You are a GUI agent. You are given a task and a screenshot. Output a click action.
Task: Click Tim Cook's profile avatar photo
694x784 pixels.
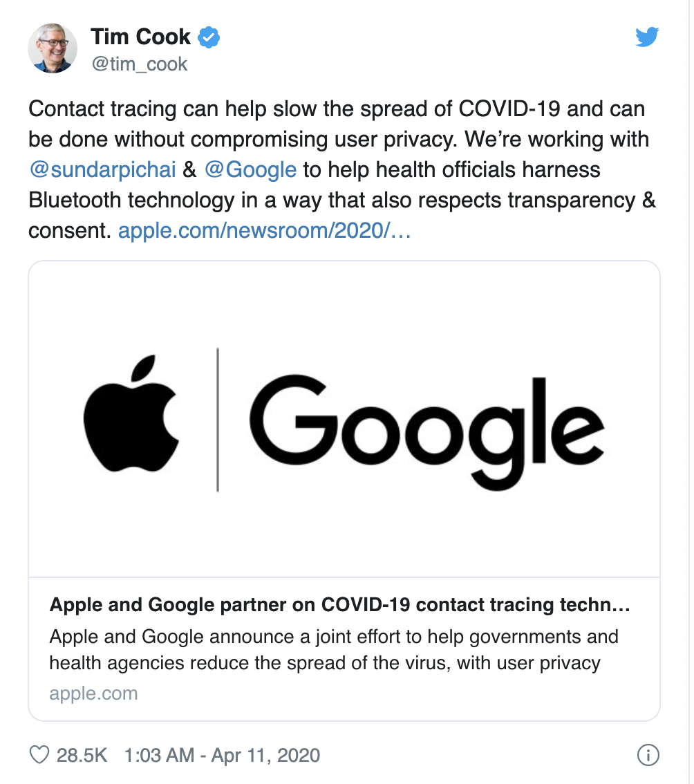tap(53, 48)
